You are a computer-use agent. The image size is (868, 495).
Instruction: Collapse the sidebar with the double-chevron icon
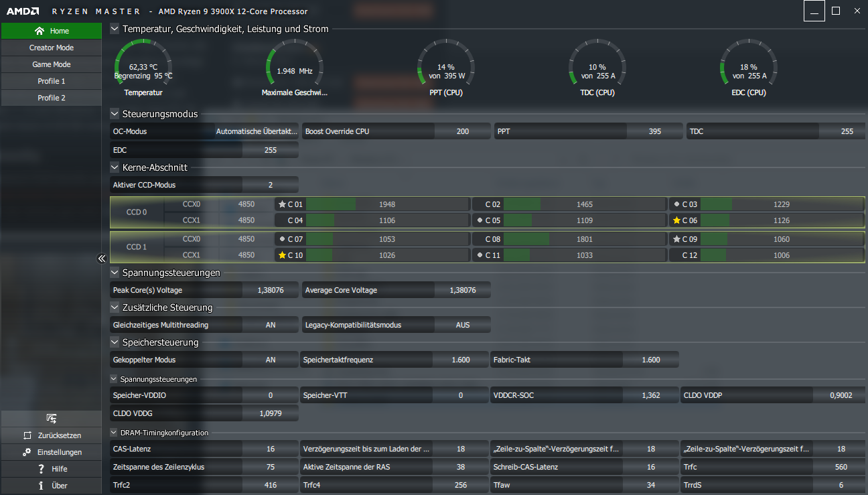[x=102, y=258]
